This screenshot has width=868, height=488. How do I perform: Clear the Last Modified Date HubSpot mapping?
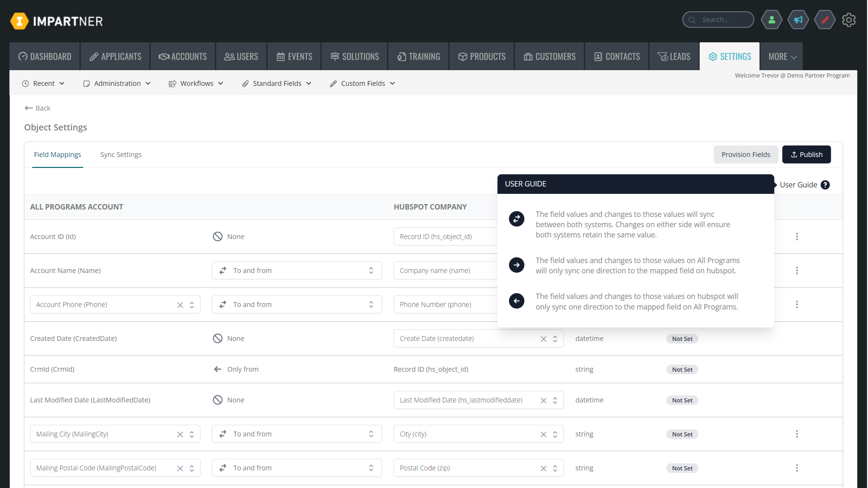(x=543, y=401)
